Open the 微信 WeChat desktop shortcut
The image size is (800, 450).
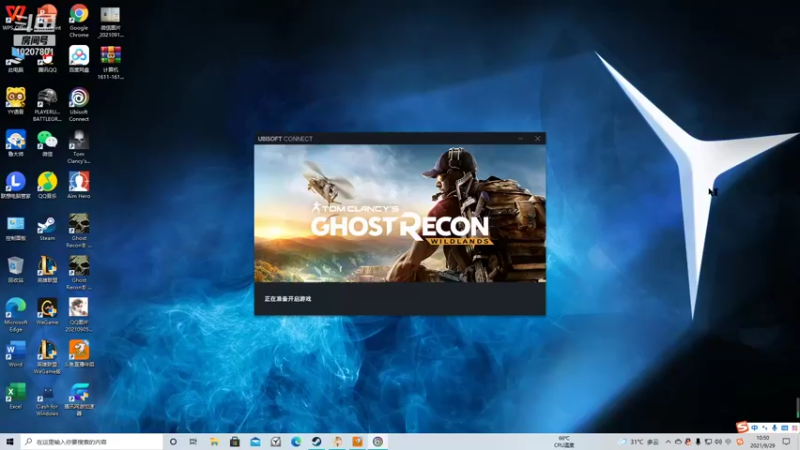click(47, 143)
